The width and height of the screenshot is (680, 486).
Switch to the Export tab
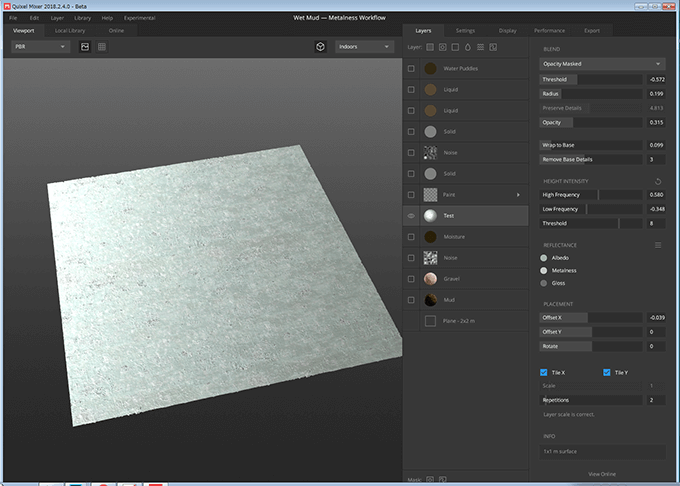coord(592,31)
